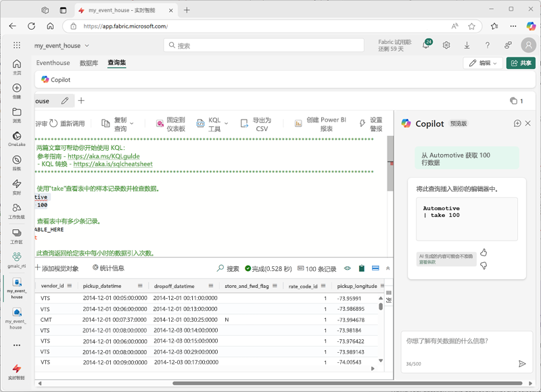Viewport: 541px width, 392px height.
Task: Click the Fabric search box
Action: pos(264,45)
